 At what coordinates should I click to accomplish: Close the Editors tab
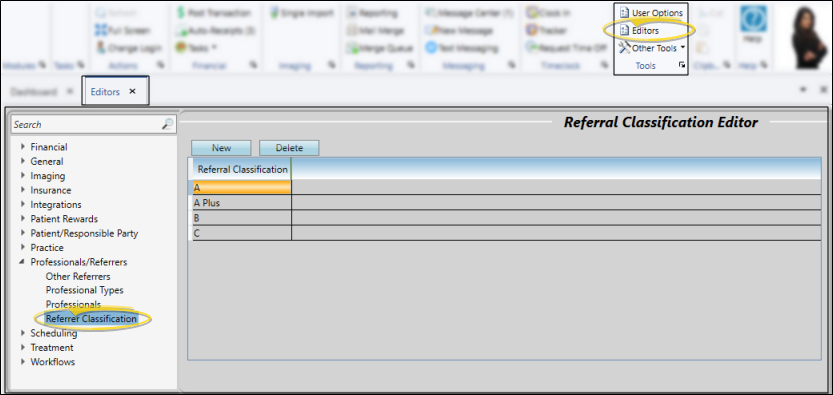click(133, 91)
